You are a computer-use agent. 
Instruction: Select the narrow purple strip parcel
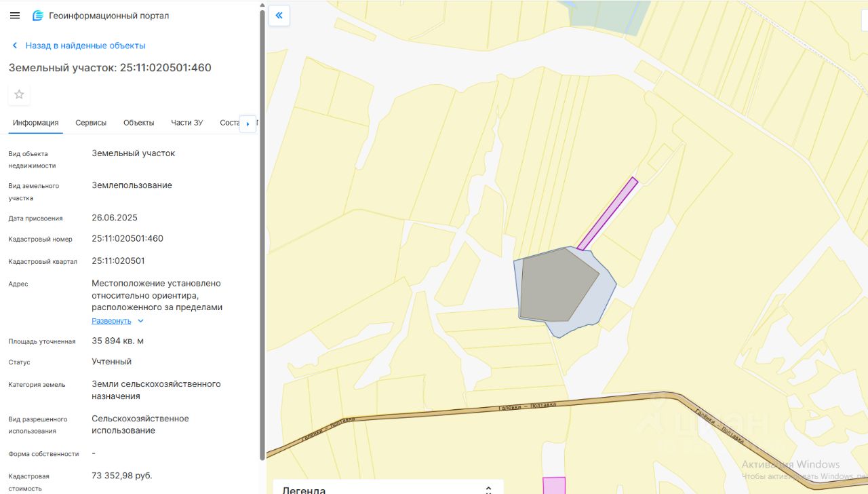pyautogui.click(x=607, y=214)
